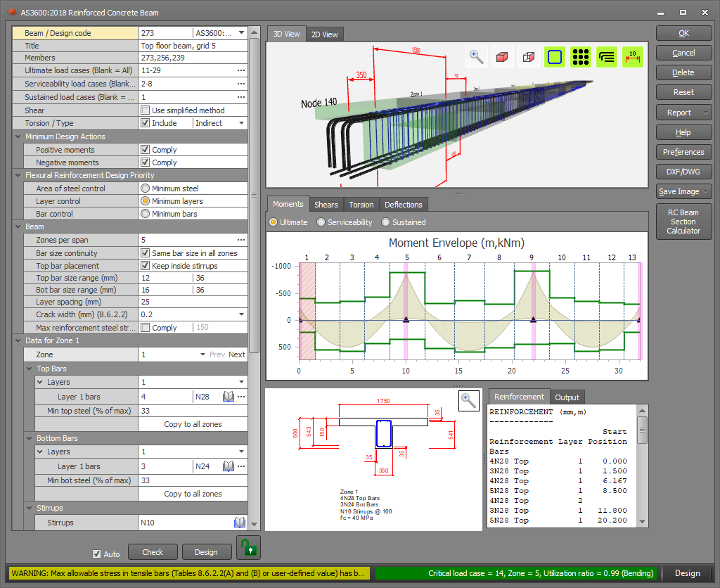Toggle Negative moments Comply checkbox
Screen dimensions: 720x588
(x=145, y=162)
